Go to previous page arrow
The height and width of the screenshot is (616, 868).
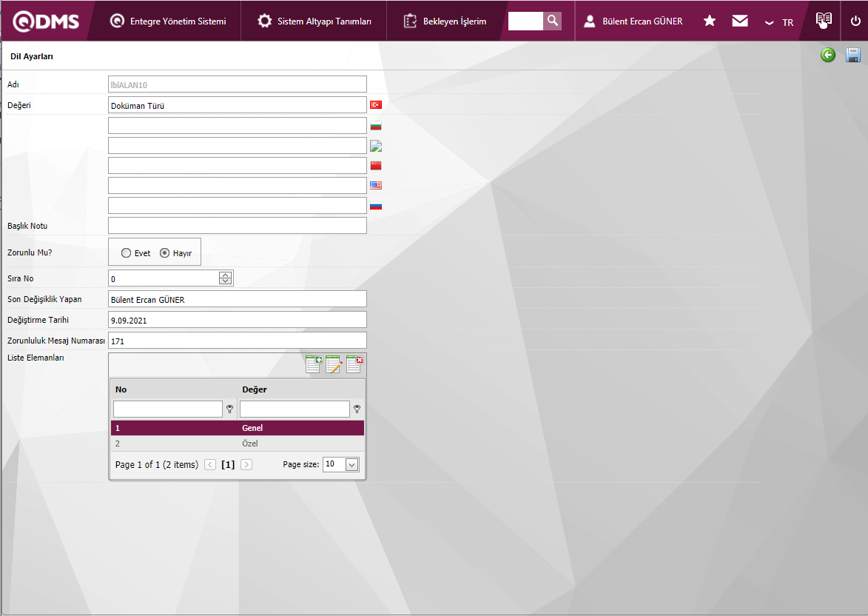click(x=210, y=465)
